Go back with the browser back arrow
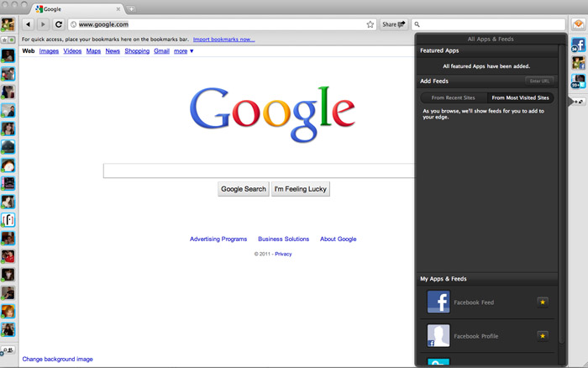This screenshot has width=588, height=368. 28,24
